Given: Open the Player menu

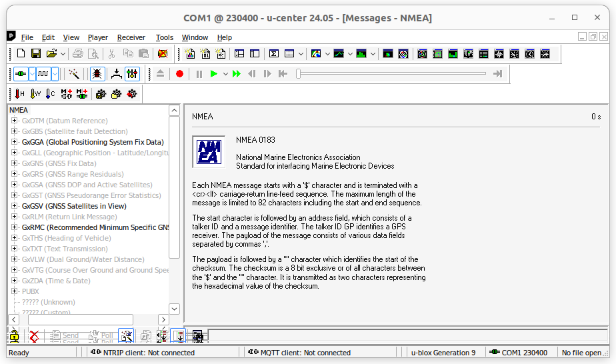Looking at the screenshot, I should pos(98,37).
